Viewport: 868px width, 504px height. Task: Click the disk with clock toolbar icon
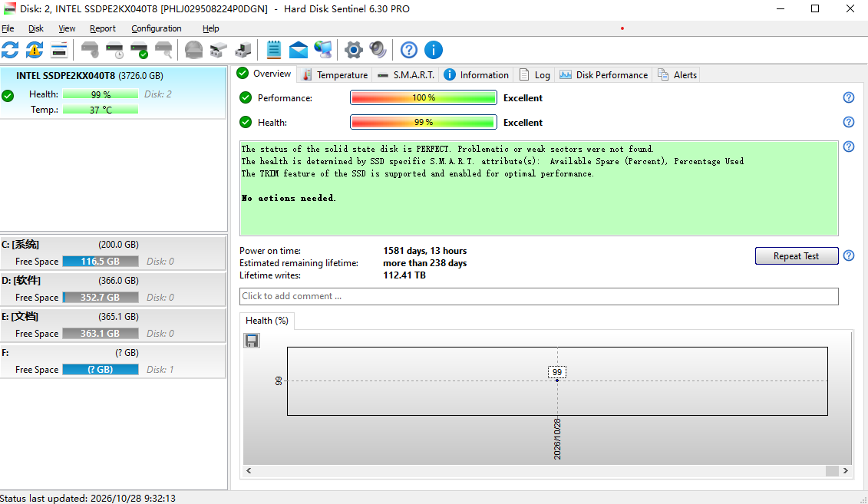tap(114, 50)
